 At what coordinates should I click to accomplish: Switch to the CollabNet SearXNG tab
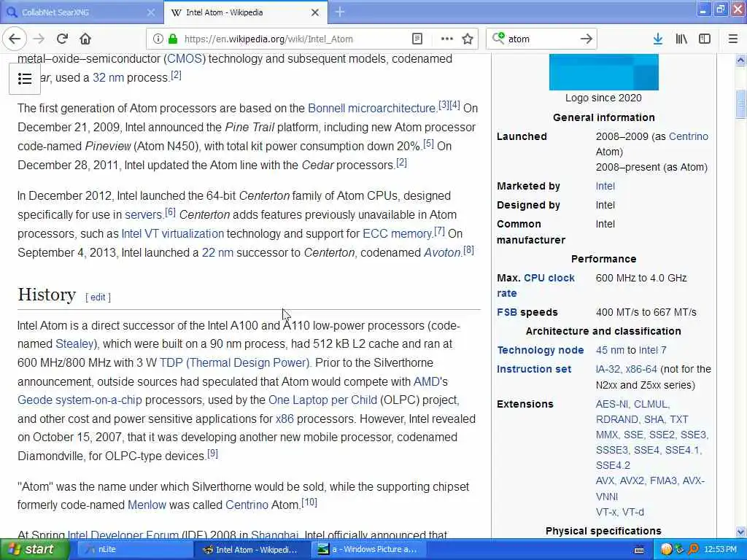click(x=82, y=13)
